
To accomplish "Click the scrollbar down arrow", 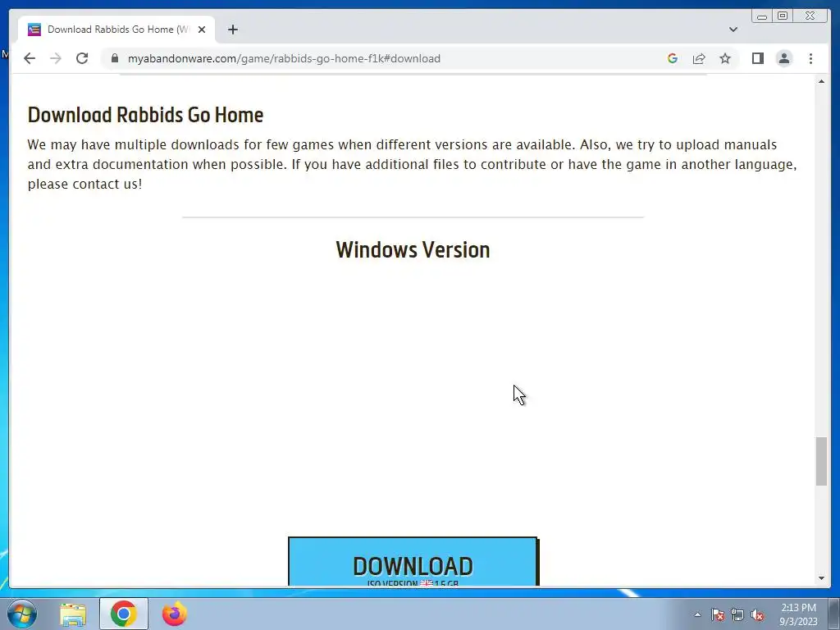I will (821, 578).
